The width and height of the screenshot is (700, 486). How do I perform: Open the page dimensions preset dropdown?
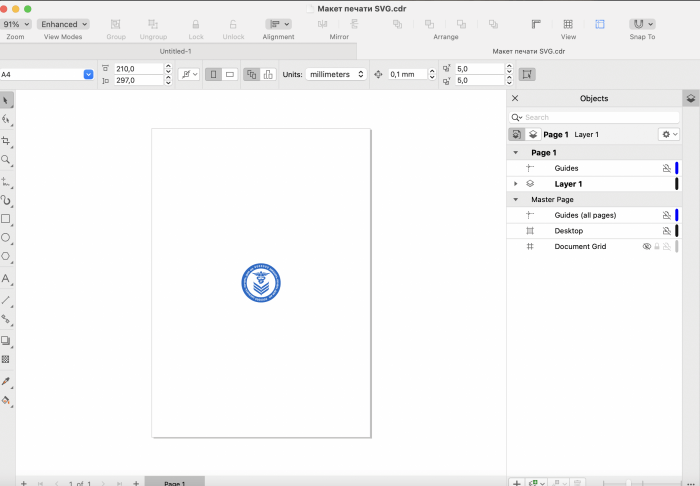click(x=189, y=75)
